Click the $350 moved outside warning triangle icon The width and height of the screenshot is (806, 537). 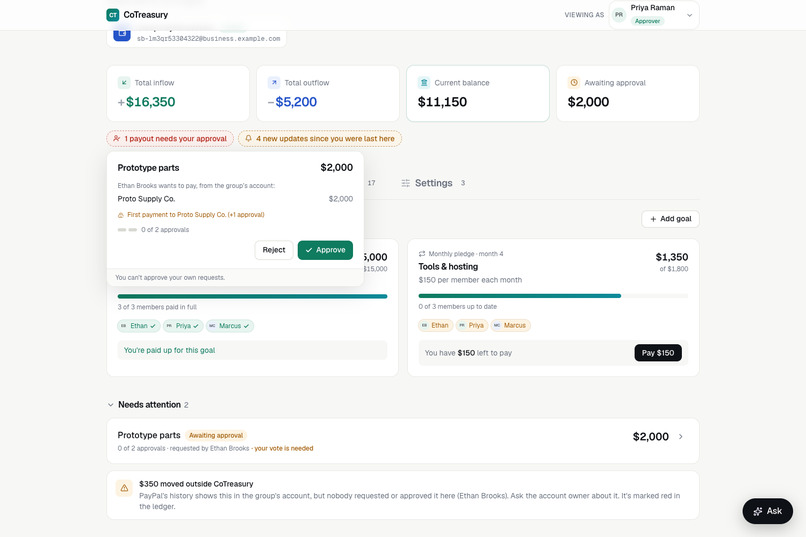coord(124,488)
